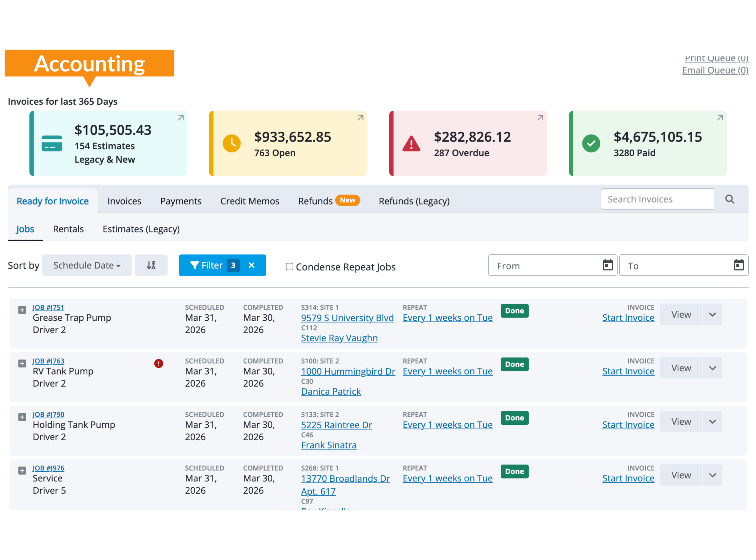The height and width of the screenshot is (560, 756).
Task: Click the Search Invoices input field
Action: click(x=657, y=199)
